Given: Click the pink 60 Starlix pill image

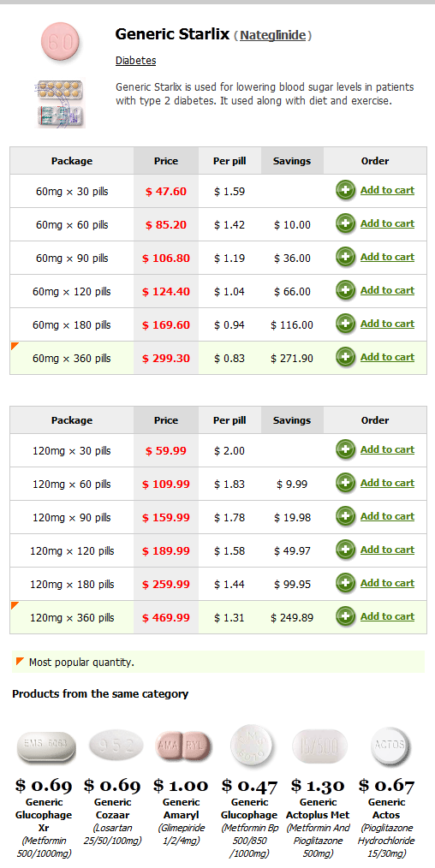Looking at the screenshot, I should click(x=60, y=42).
